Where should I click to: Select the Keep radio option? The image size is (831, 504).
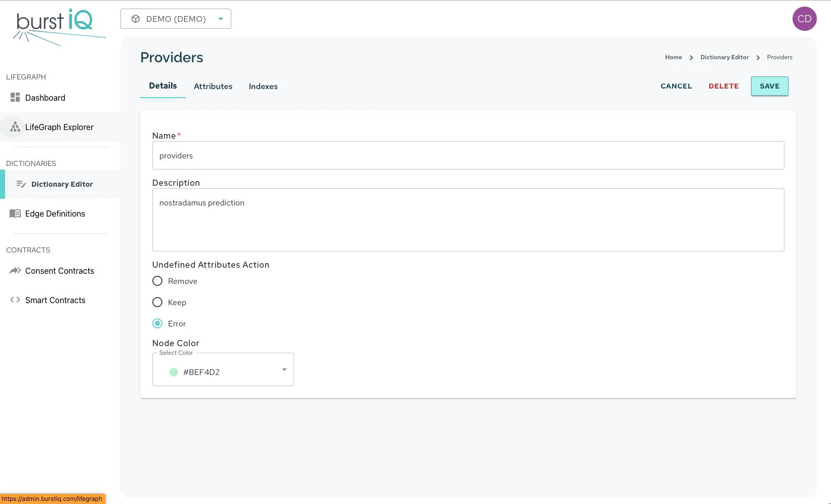(x=157, y=302)
